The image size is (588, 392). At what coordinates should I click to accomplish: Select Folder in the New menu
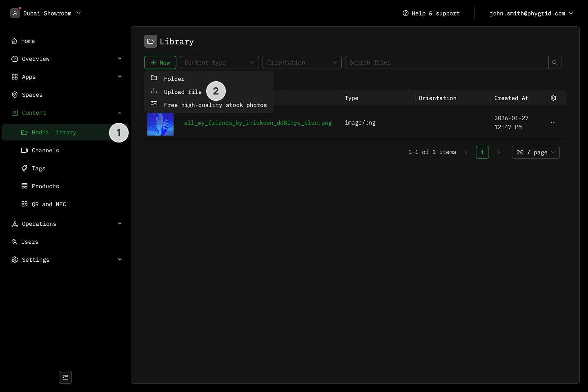pos(174,79)
